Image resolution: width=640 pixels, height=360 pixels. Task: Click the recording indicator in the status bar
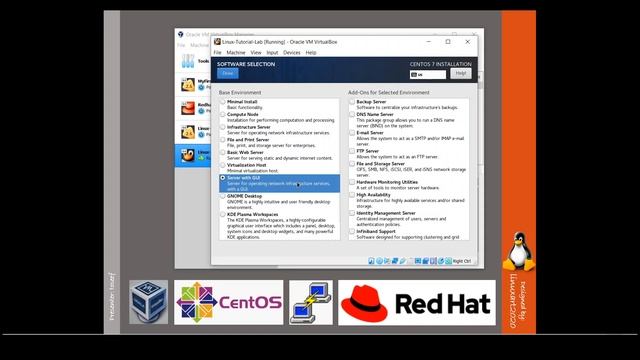coord(426,261)
